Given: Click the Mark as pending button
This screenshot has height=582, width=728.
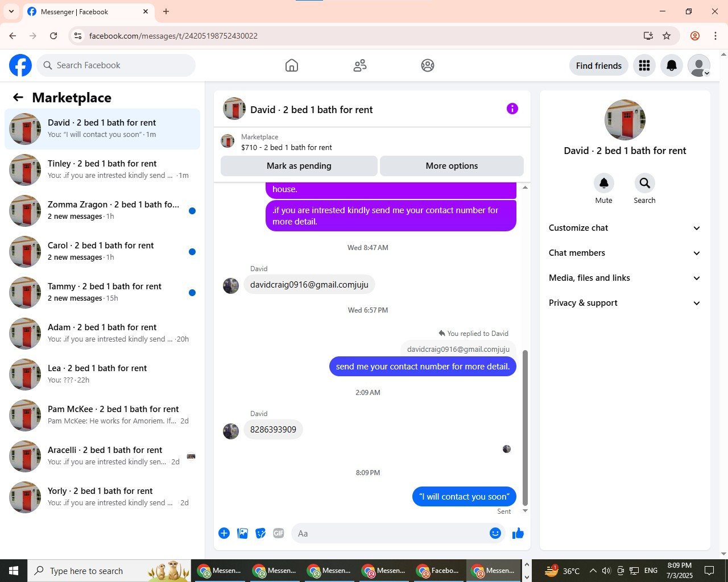Looking at the screenshot, I should [299, 166].
